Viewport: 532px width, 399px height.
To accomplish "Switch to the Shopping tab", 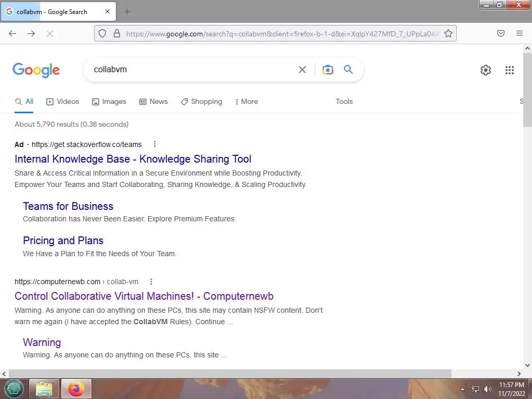I will [202, 101].
